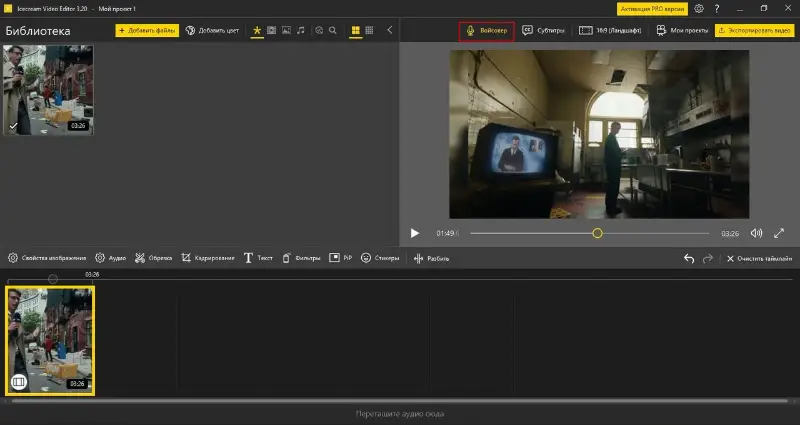Select the Обрезка trim tool

153,258
